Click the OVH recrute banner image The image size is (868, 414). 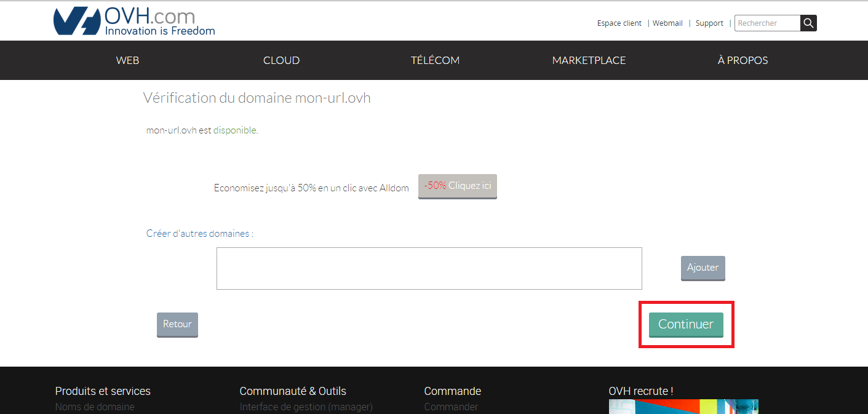[x=683, y=407]
